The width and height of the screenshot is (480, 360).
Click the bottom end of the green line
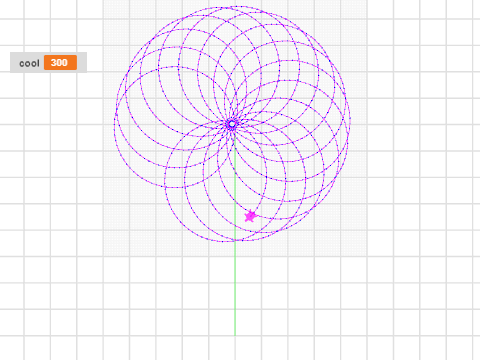[x=235, y=334]
